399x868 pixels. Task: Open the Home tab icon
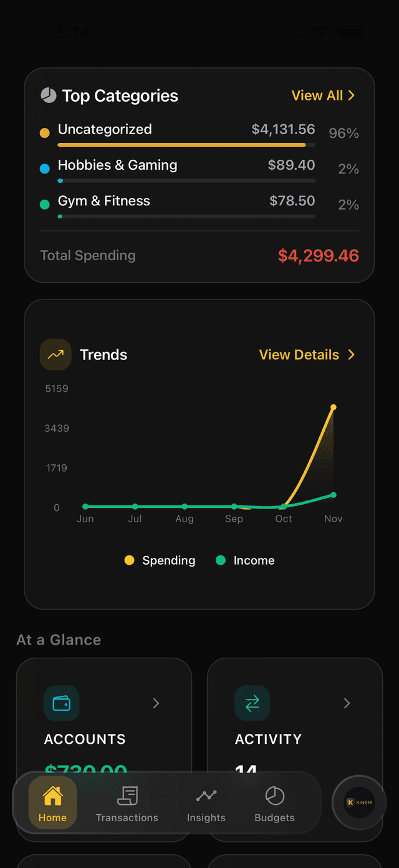(52, 796)
